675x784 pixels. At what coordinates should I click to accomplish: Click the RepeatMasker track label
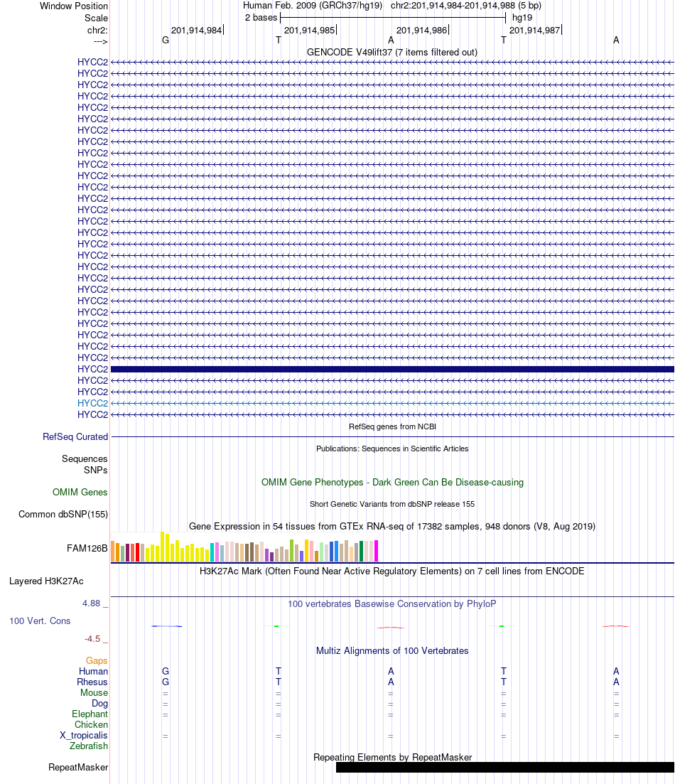pyautogui.click(x=78, y=767)
